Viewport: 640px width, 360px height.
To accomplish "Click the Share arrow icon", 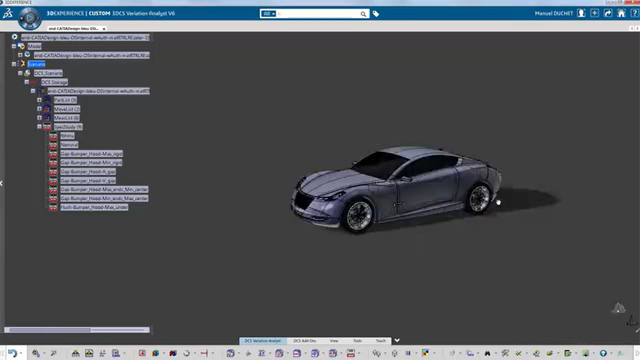I will click(608, 13).
